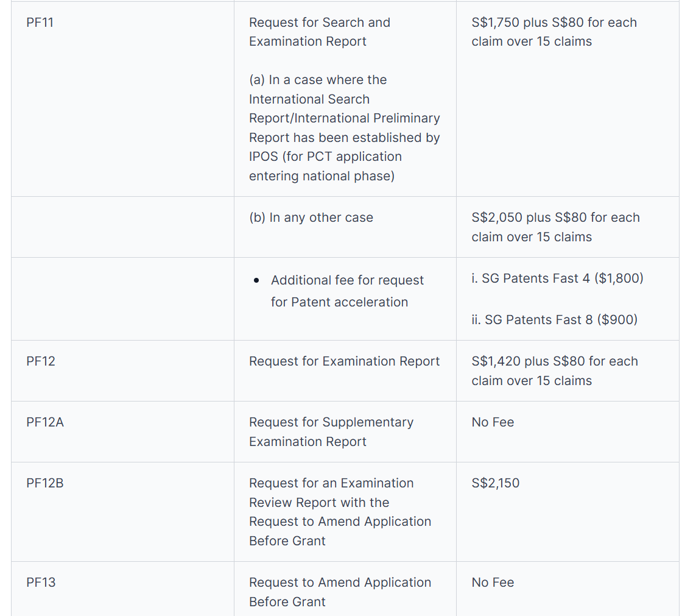Screen dimensions: 696x616
Task: Click the S$2,050 fee text
Action: pyautogui.click(x=555, y=227)
